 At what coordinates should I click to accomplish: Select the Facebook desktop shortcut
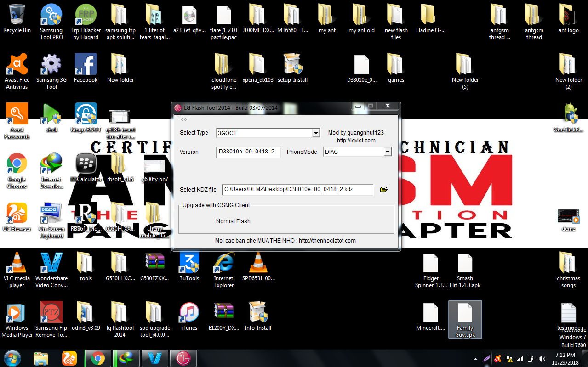pos(86,68)
